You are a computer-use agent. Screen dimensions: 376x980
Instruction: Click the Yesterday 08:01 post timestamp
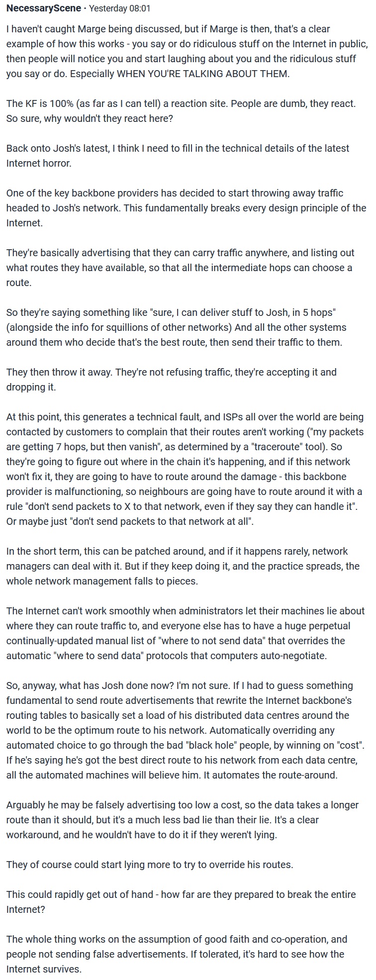point(119,8)
